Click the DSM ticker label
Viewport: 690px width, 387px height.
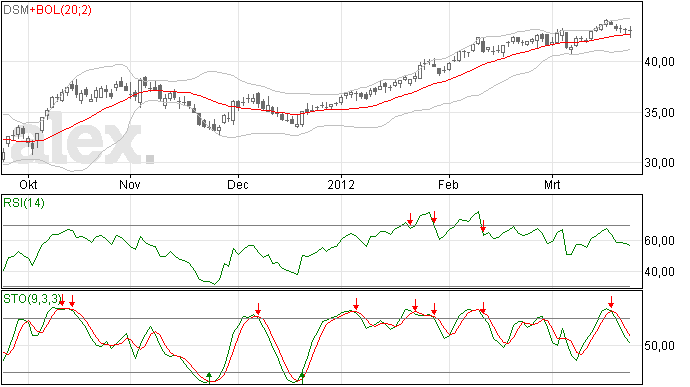[16, 10]
